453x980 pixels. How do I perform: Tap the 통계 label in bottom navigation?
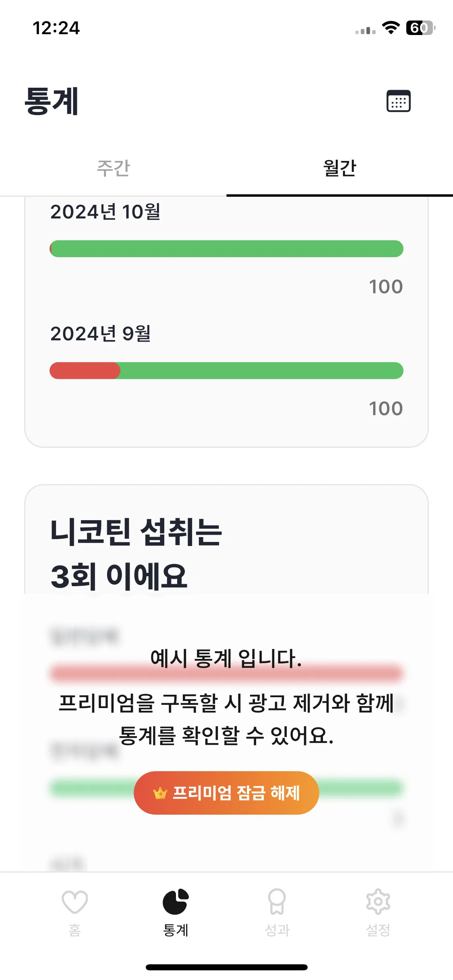click(176, 930)
